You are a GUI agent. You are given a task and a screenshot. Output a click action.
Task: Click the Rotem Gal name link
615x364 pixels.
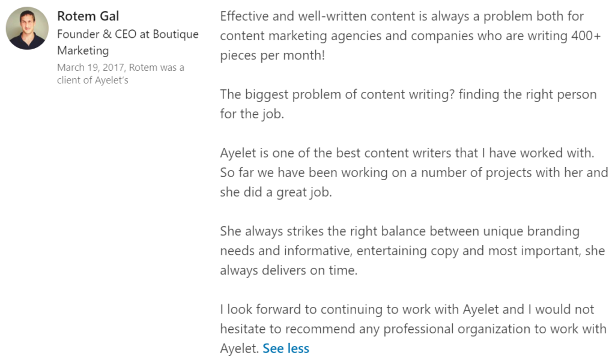pos(88,16)
